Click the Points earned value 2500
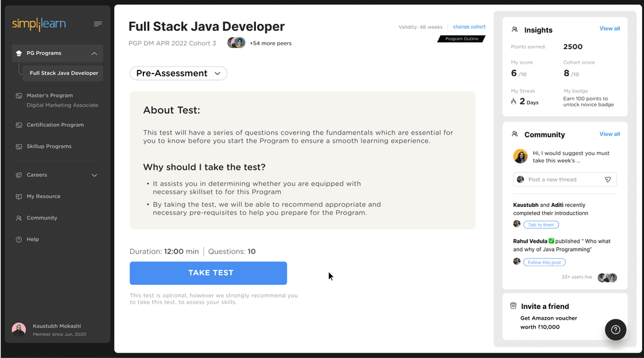The image size is (644, 358). tap(572, 47)
